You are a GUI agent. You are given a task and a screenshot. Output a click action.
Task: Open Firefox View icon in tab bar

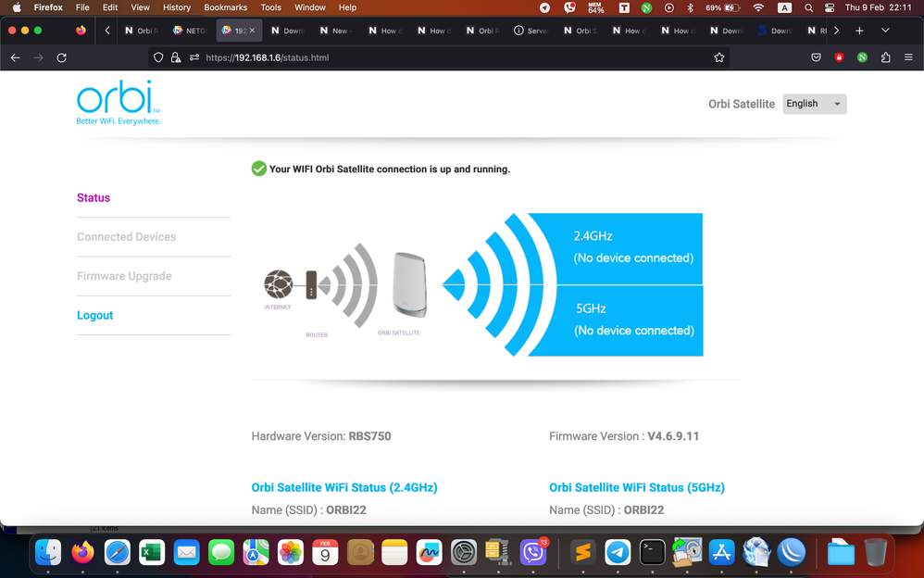81,30
